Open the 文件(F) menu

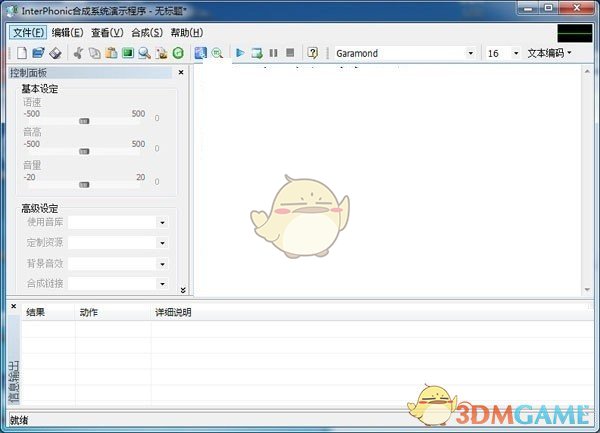[28, 33]
